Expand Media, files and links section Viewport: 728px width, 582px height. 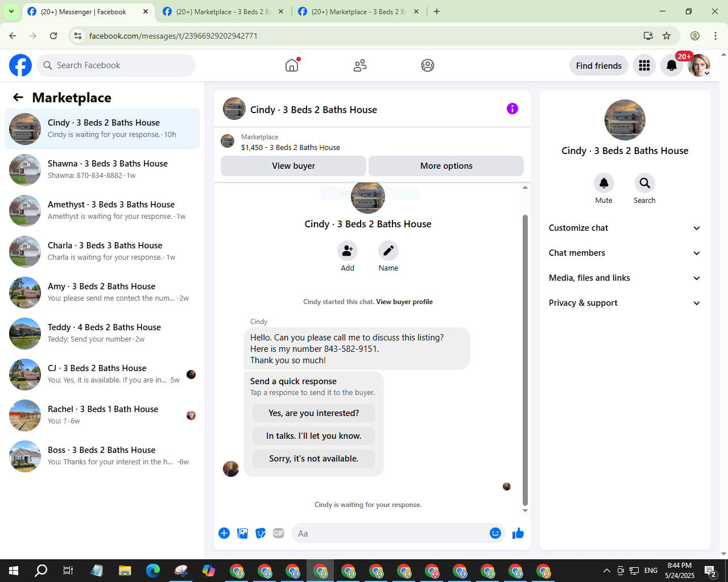click(x=625, y=278)
